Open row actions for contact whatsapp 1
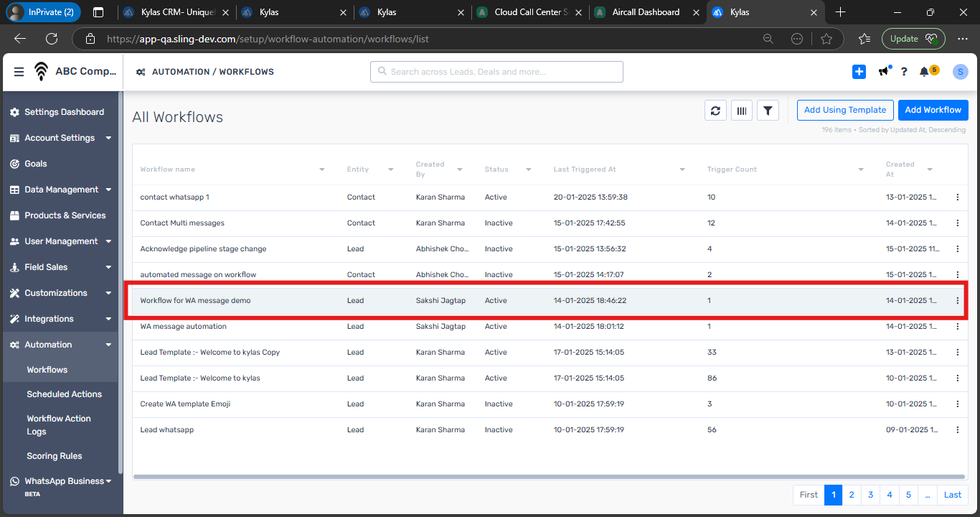Screen dimensions: 980x517 958,197
